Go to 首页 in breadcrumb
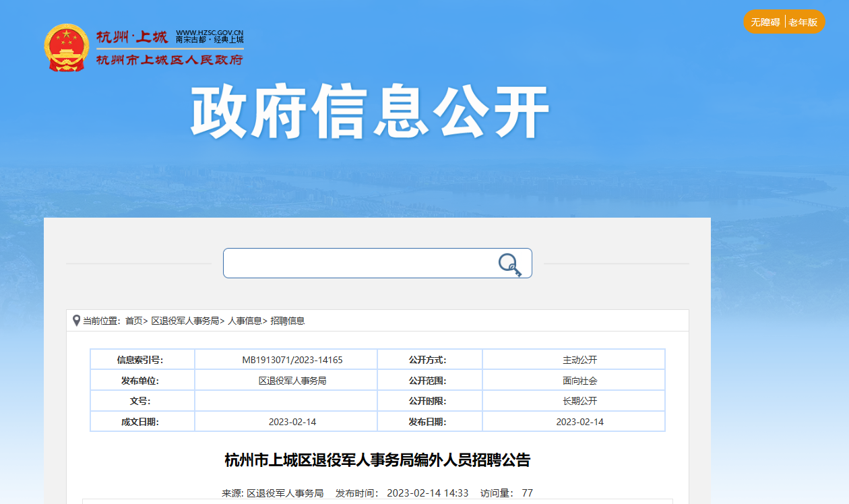 [133, 321]
